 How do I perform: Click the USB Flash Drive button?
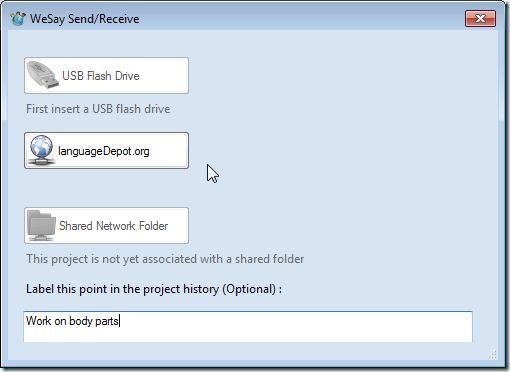coord(106,75)
